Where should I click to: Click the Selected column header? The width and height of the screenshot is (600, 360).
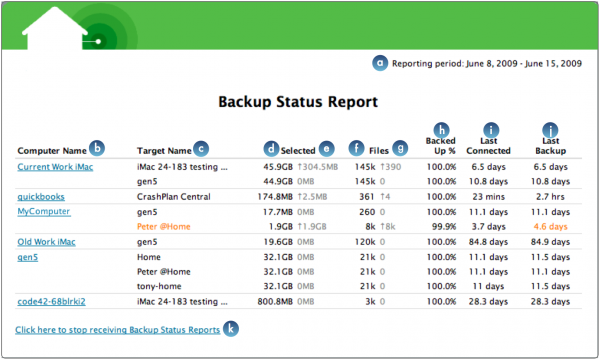pos(298,151)
